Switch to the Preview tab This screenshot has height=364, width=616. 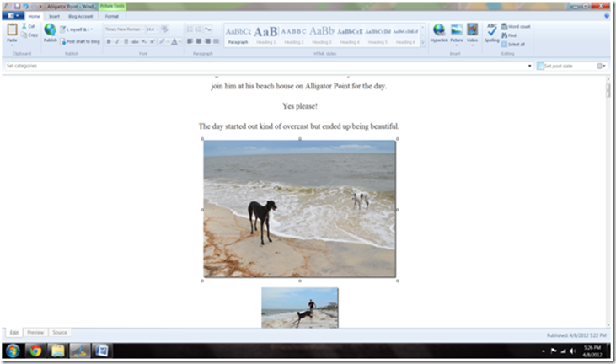[x=35, y=332]
